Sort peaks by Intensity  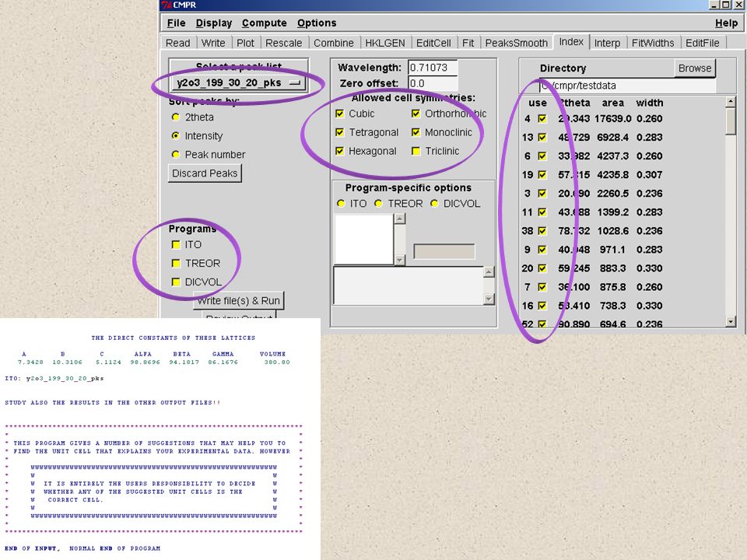176,135
